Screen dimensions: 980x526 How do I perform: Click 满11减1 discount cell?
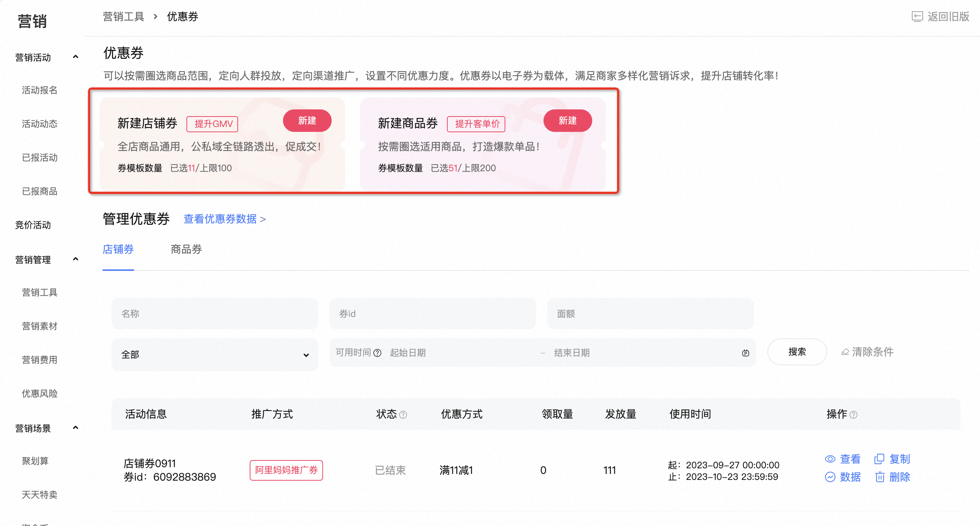point(456,471)
